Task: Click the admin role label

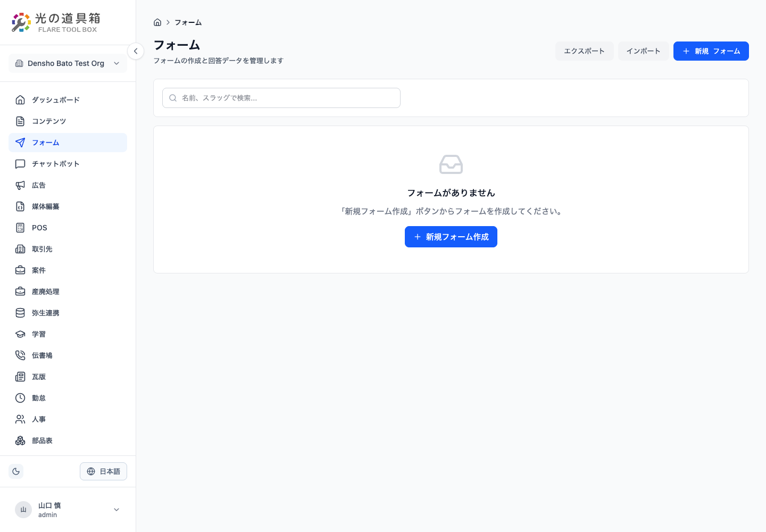Action: (x=47, y=515)
